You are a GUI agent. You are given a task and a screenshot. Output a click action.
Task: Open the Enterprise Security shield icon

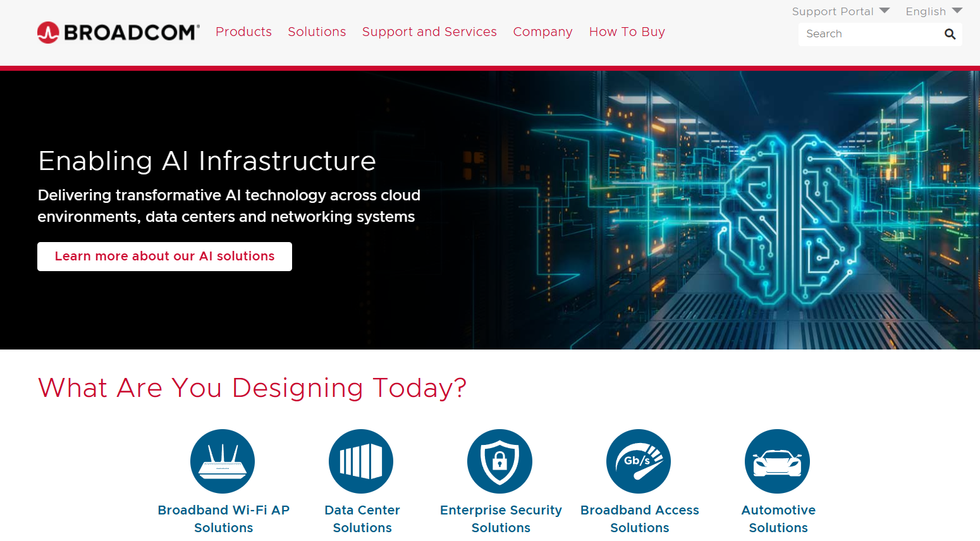pyautogui.click(x=499, y=461)
